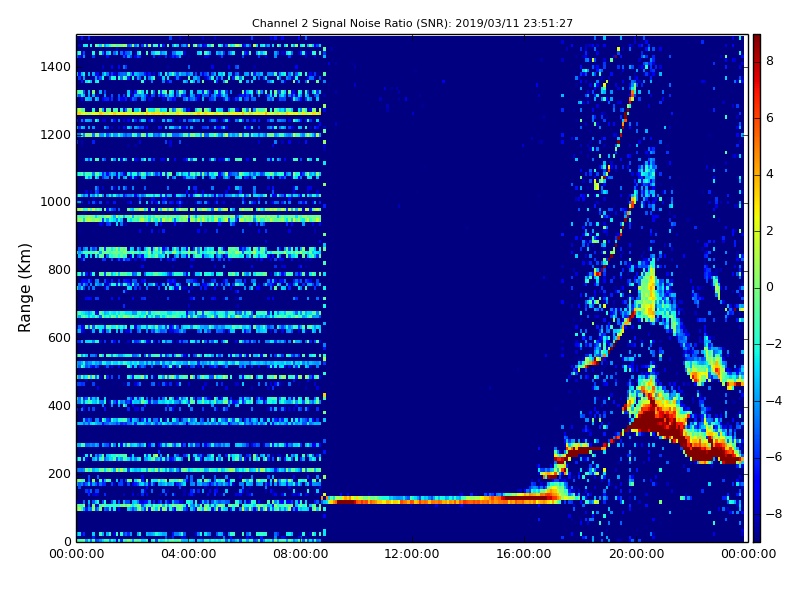This screenshot has width=800, height=600.
Task: Click the green middle of the colorbar near 0
Action: pos(757,287)
